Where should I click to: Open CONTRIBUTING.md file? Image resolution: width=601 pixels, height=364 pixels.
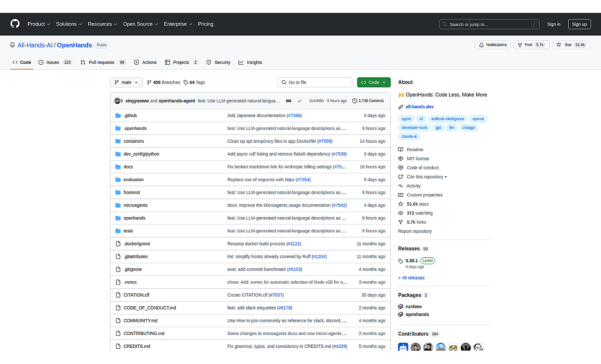point(144,334)
